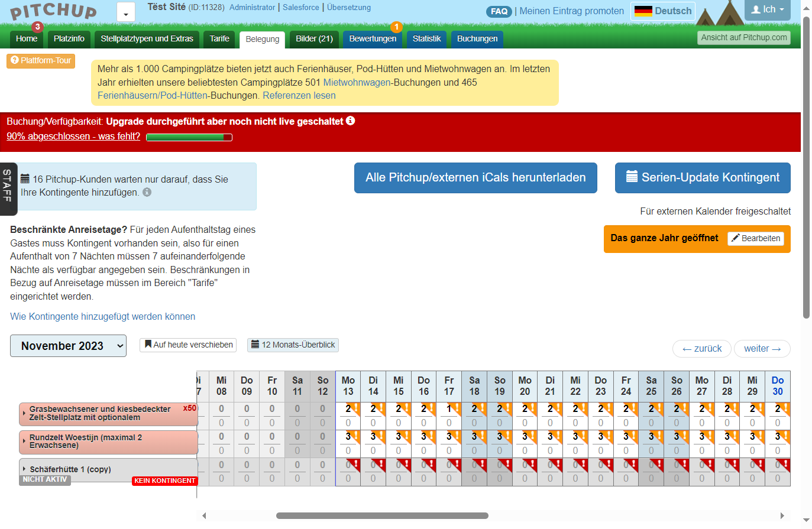
Task: Click the info icon beside the upgrade status message
Action: 351,121
